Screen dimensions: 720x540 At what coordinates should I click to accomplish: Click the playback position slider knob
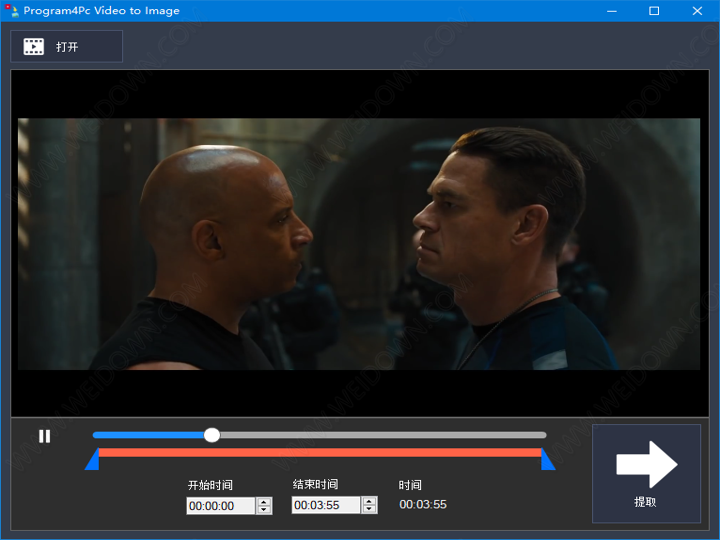click(212, 435)
